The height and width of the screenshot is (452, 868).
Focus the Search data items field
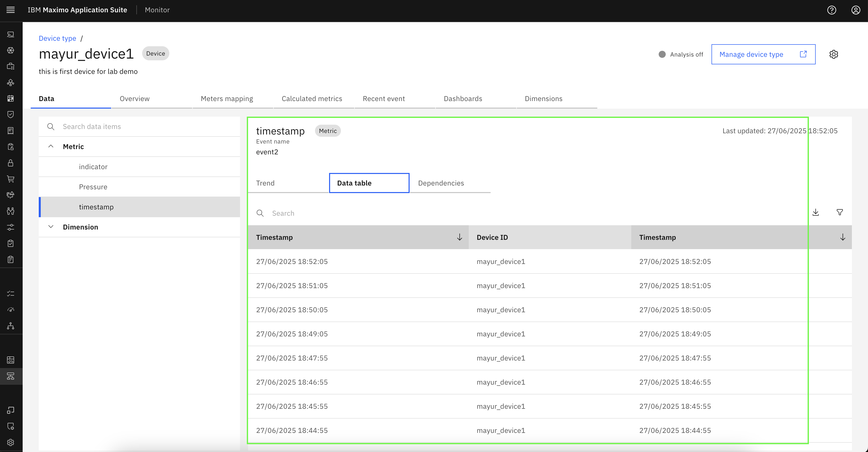(139, 126)
